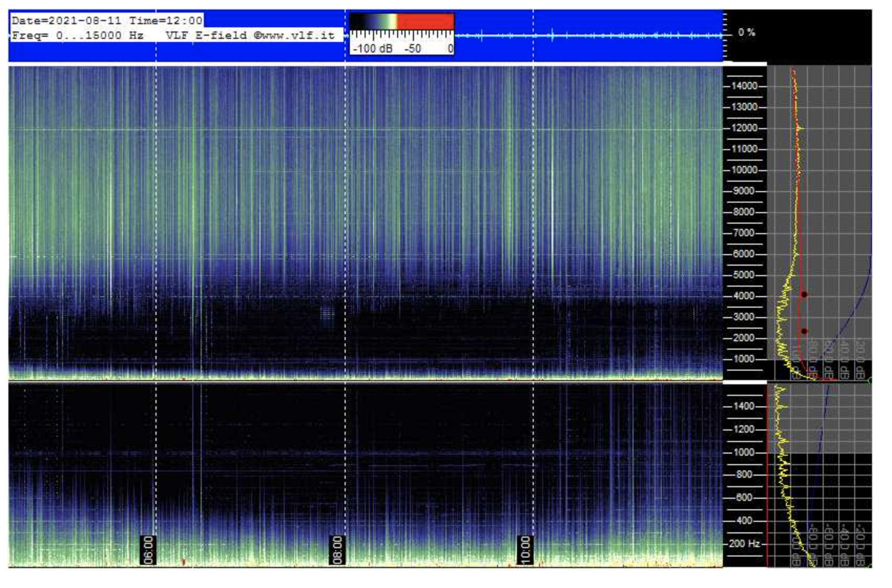Click the 13000 frequency axis label
Screen dimensions: 892x588
744,107
